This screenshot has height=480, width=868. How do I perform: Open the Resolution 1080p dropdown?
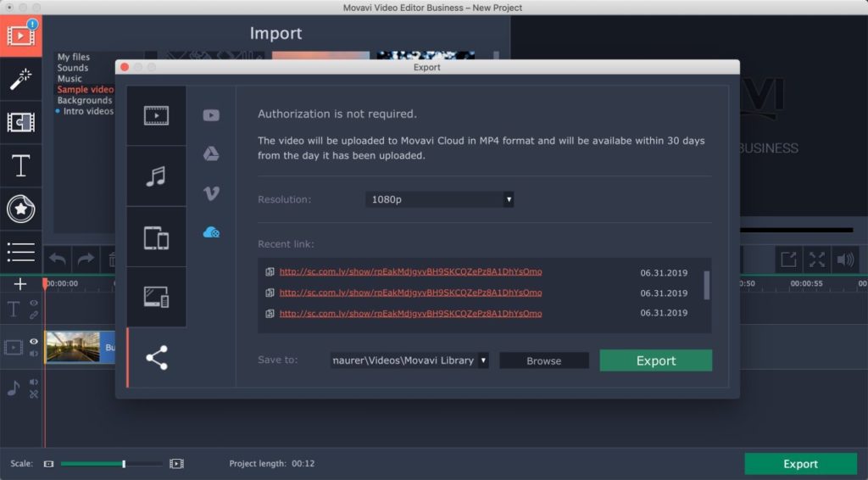[440, 199]
